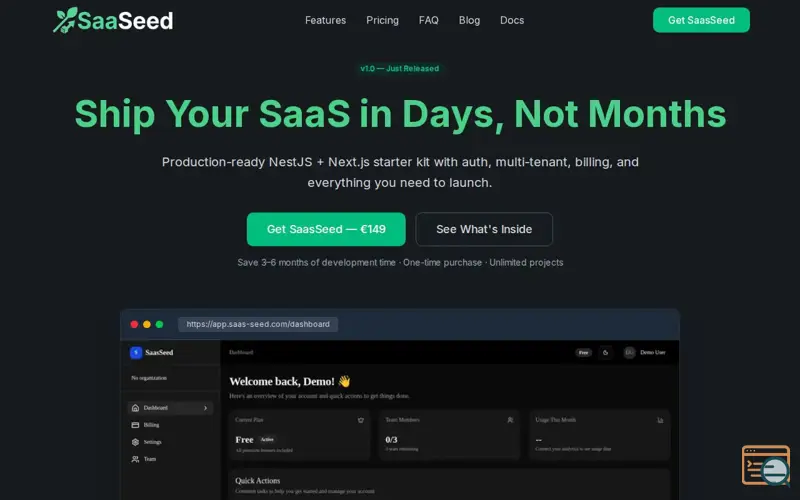Open the Docs nav link
800x500 pixels.
point(512,20)
